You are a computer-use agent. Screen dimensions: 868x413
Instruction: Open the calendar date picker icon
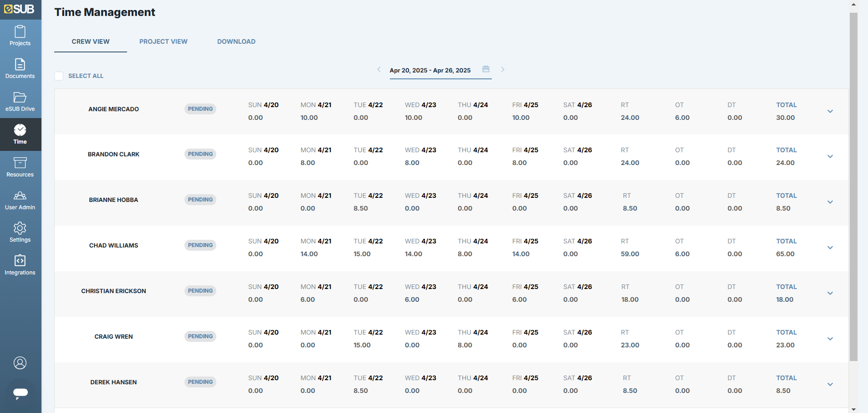[486, 69]
